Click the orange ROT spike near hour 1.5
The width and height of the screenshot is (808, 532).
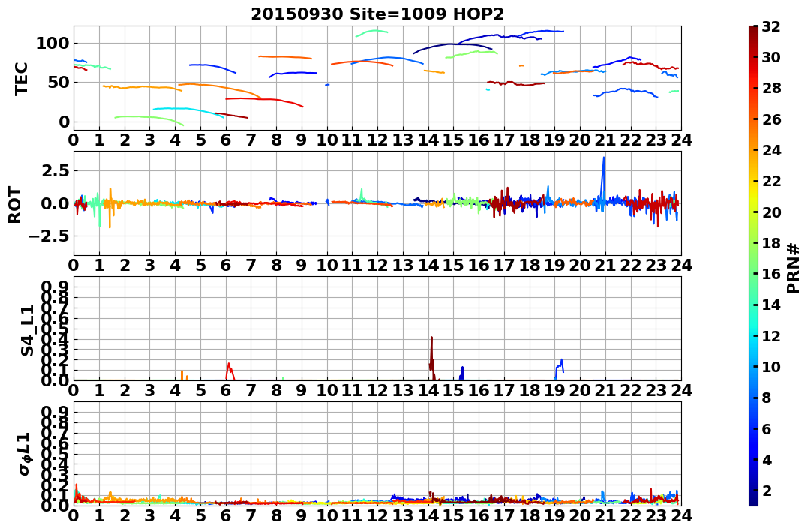tap(110, 206)
